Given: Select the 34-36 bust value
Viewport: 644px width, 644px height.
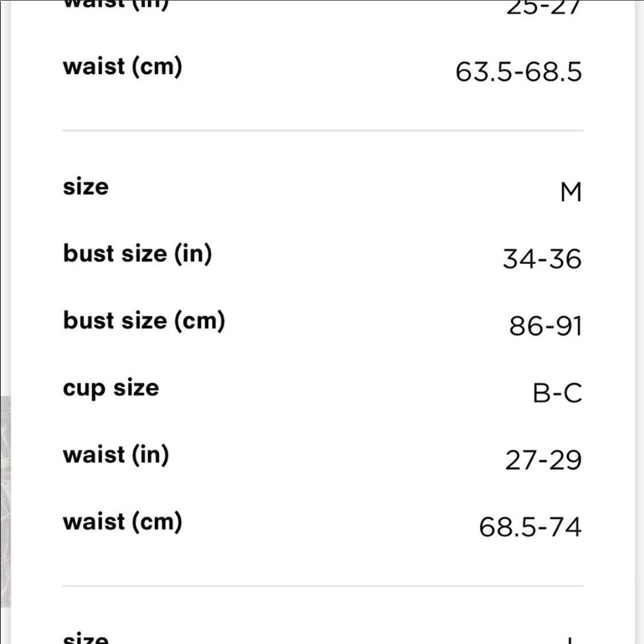Looking at the screenshot, I should click(542, 259).
